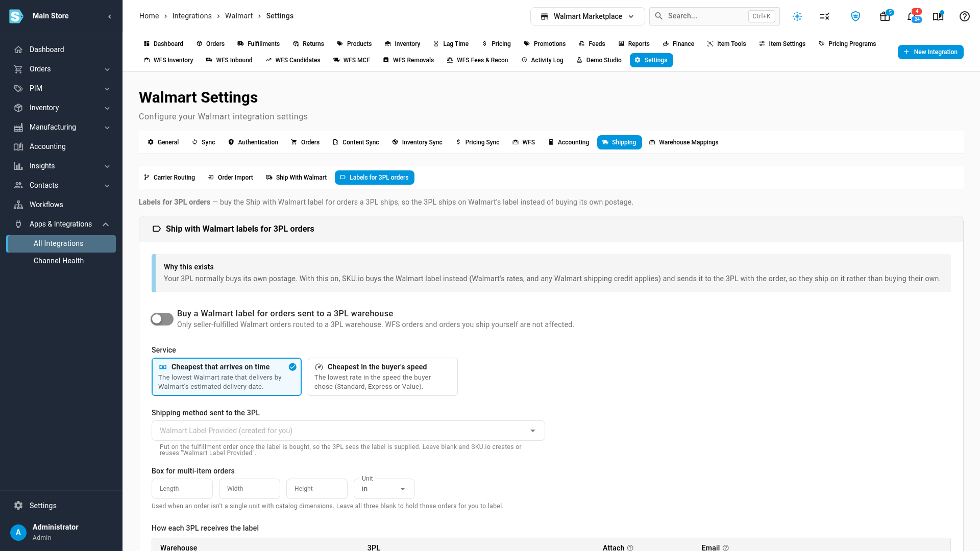The image size is (980, 551).
Task: Open the Activity Log tab
Action: (x=542, y=60)
